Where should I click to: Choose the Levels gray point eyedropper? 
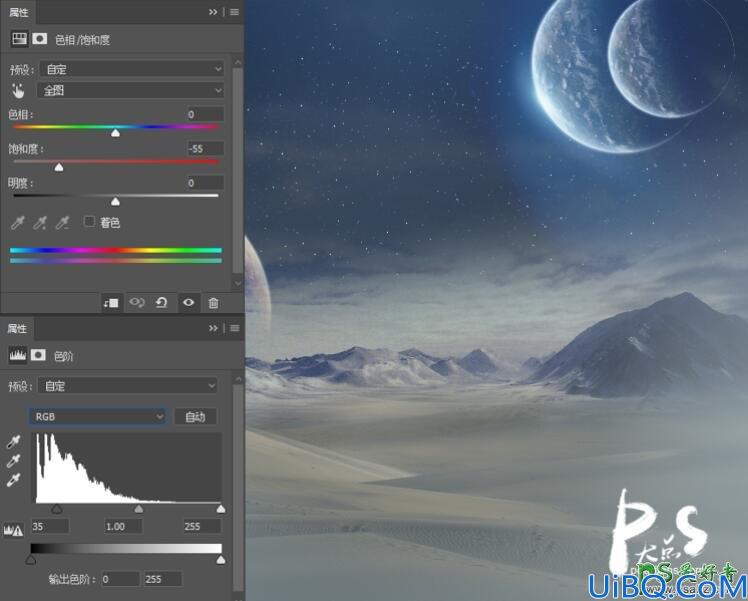[x=13, y=461]
